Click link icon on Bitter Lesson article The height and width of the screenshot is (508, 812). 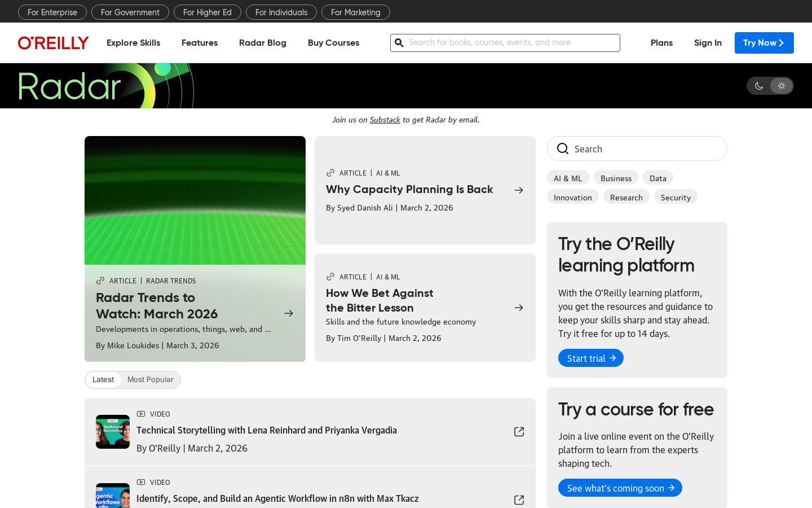click(x=330, y=277)
